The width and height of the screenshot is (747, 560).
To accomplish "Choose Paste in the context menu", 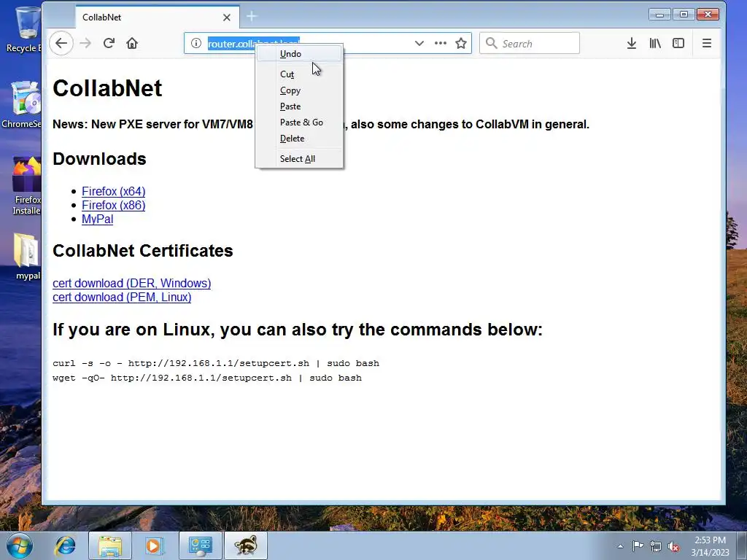I will click(299, 106).
